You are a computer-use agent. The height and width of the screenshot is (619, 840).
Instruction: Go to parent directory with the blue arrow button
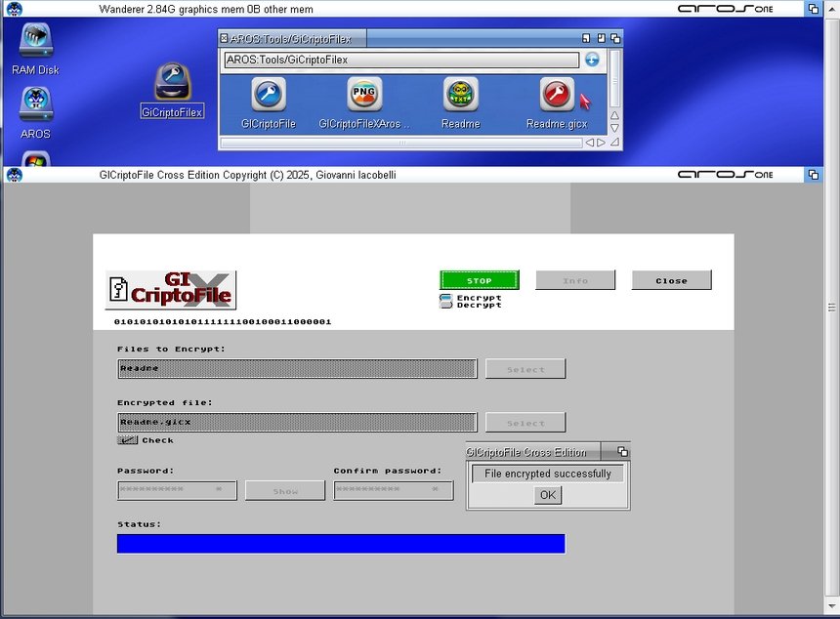[x=592, y=60]
